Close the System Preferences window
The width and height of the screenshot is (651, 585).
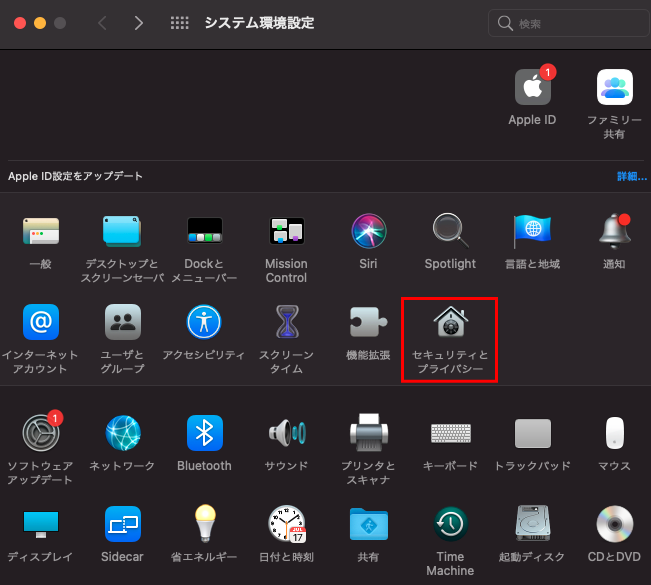20,23
